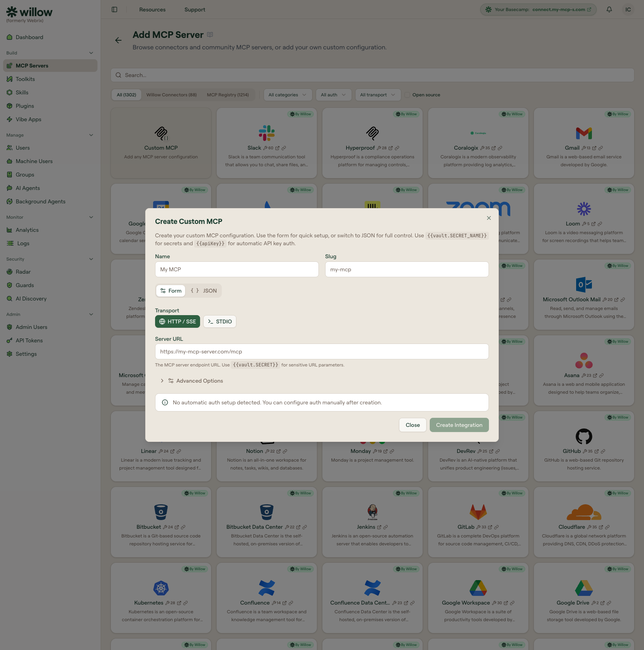Open the All auth dropdown
Screen dimensions: 644x650
pos(333,95)
